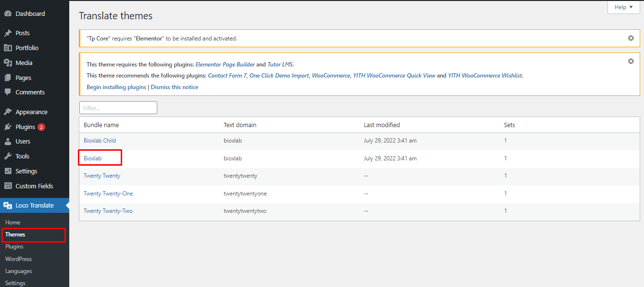Image resolution: width=644 pixels, height=287 pixels.
Task: Open the Twenty Twenty-One bundle link
Action: pos(108,194)
